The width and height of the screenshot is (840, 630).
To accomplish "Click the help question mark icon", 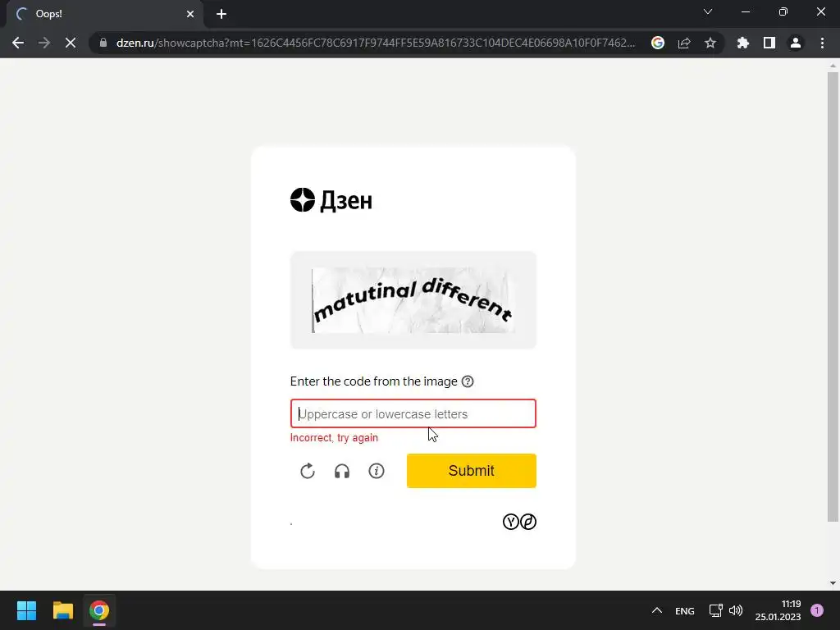I will pos(468,381).
